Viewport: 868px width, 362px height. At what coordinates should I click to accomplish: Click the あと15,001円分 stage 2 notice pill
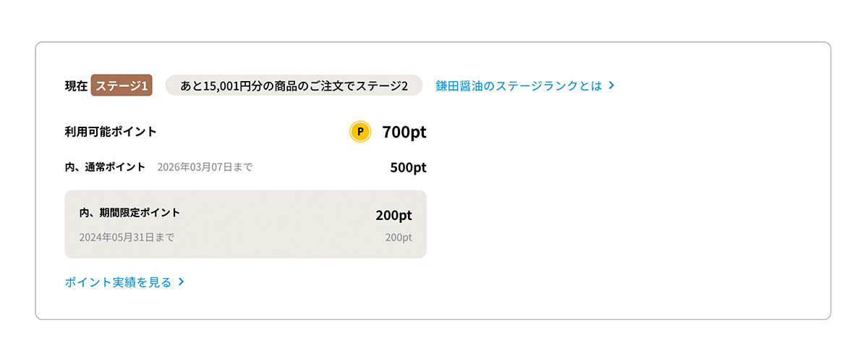pyautogui.click(x=294, y=85)
